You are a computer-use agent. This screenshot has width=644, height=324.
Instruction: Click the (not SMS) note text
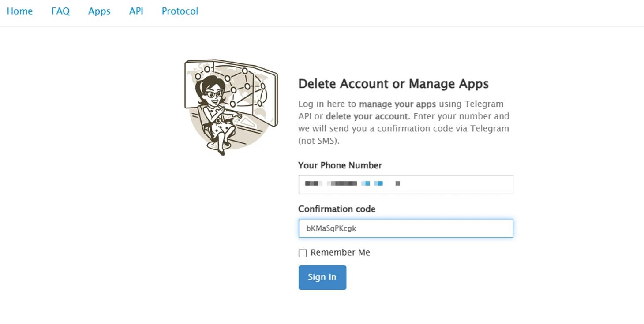click(318, 141)
